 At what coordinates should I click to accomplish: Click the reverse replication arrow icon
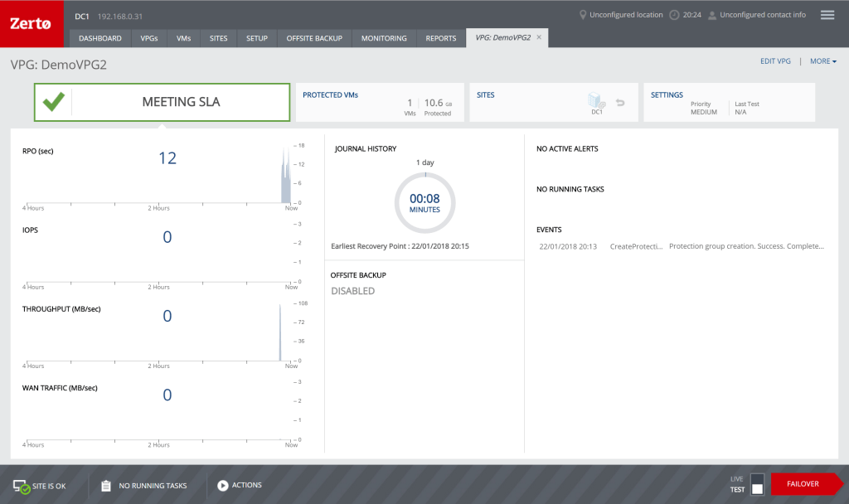pyautogui.click(x=621, y=102)
